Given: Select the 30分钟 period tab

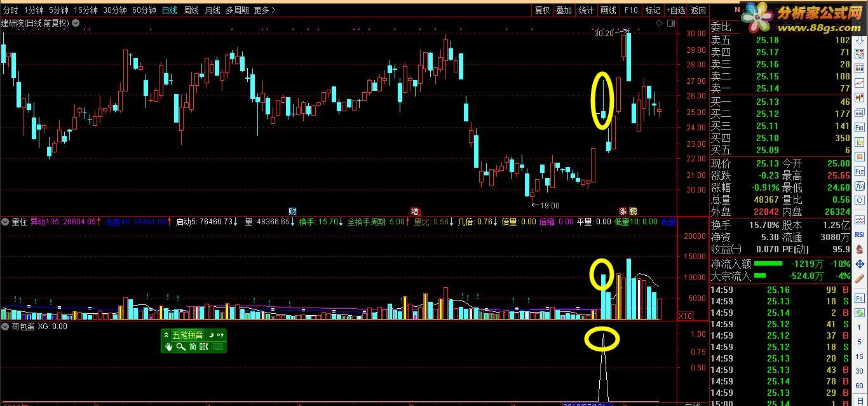Looking at the screenshot, I should pos(115,10).
